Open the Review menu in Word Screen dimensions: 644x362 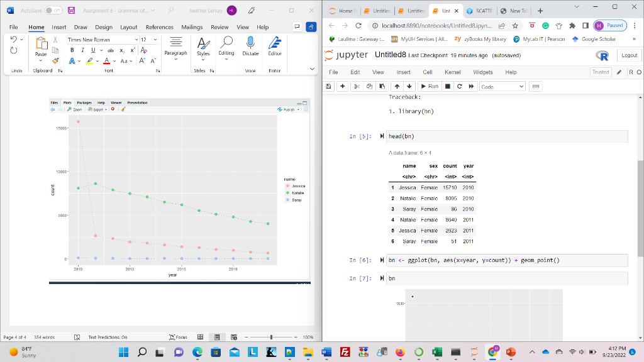(x=219, y=27)
